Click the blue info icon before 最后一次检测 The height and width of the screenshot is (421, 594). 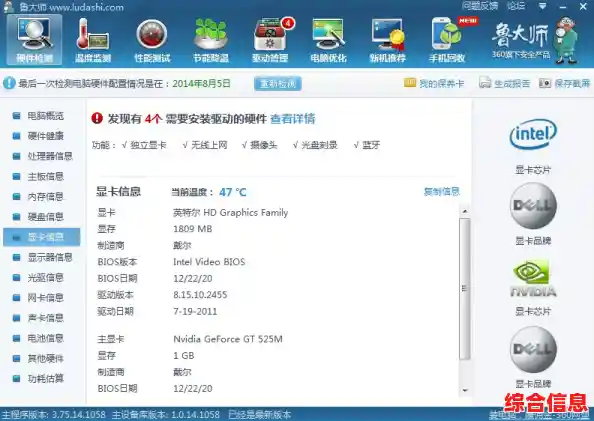(x=9, y=83)
